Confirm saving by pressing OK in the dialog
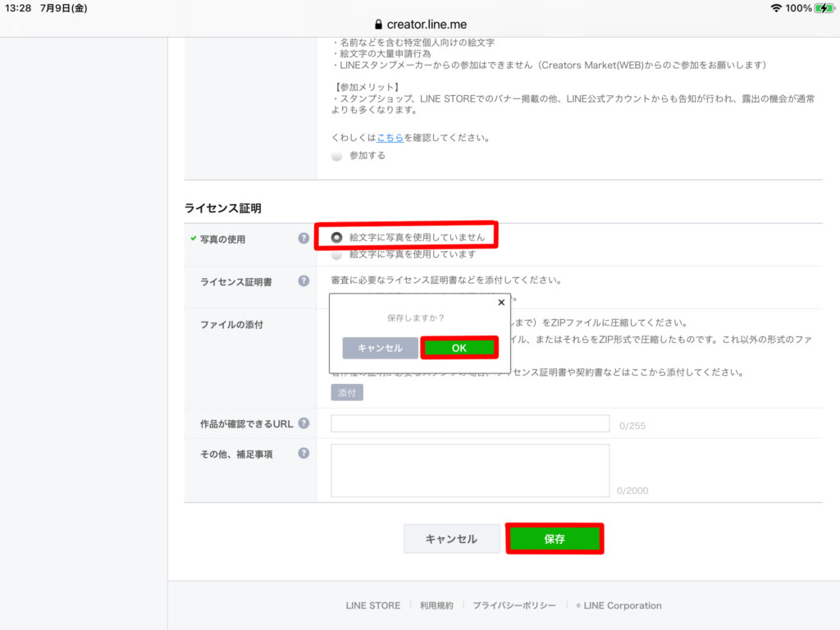Viewport: 840px width, 630px height. pos(459,347)
